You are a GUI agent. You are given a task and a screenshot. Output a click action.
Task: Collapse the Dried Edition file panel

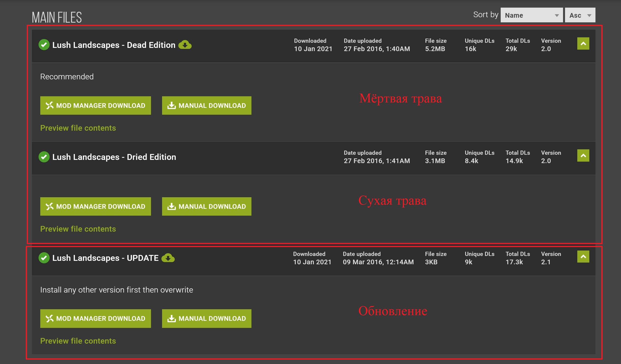[x=583, y=155]
